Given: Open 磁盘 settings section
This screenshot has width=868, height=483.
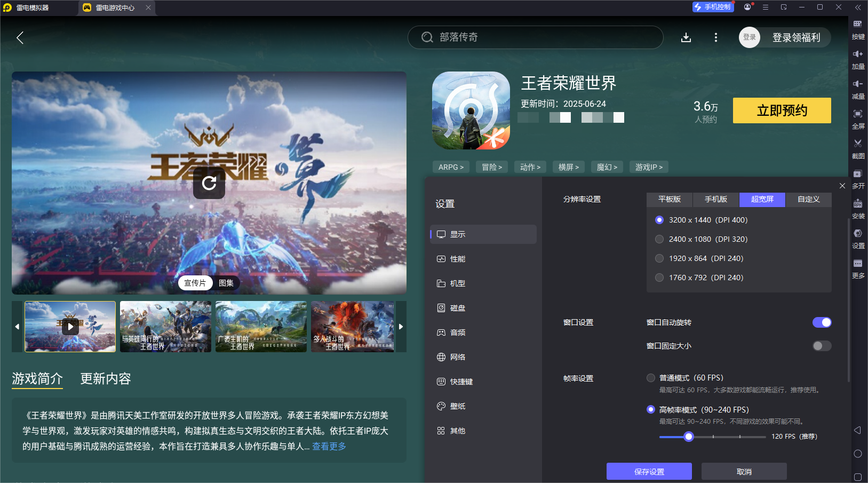Looking at the screenshot, I should (x=483, y=308).
